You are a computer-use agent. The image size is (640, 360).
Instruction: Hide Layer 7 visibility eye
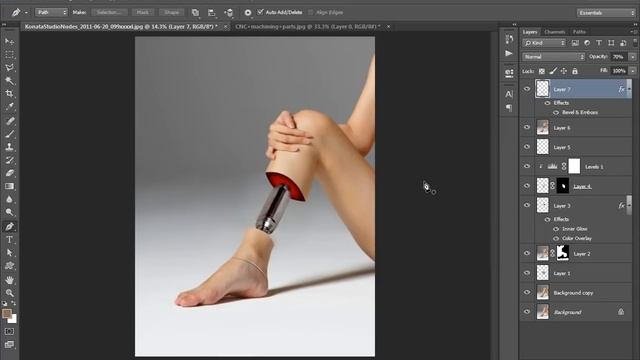click(x=527, y=89)
